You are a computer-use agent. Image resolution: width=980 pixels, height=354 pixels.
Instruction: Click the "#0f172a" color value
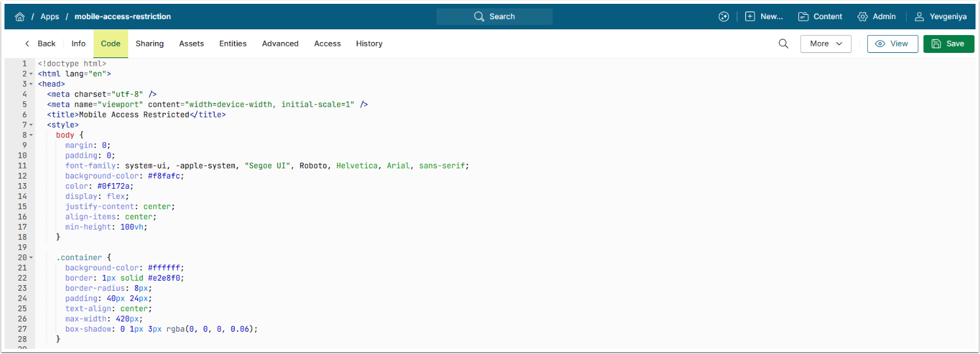pyautogui.click(x=114, y=186)
